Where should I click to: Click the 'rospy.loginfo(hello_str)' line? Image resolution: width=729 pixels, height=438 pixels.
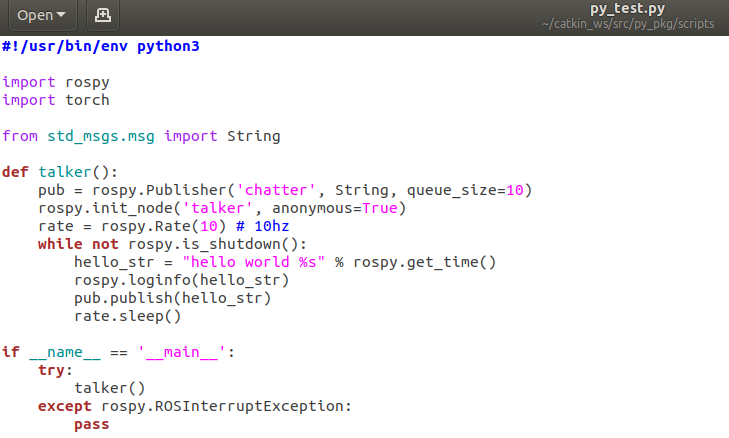[x=182, y=280]
